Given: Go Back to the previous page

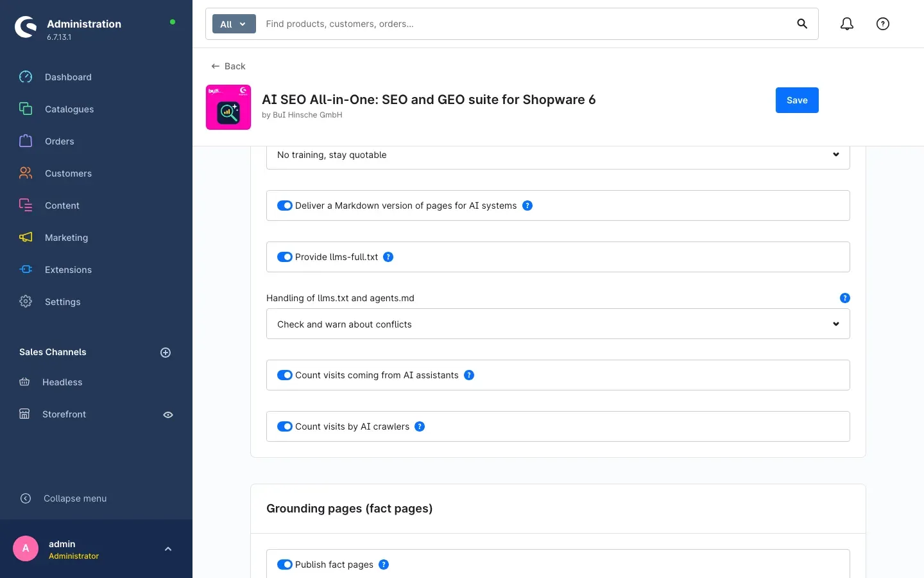Looking at the screenshot, I should click(x=228, y=66).
